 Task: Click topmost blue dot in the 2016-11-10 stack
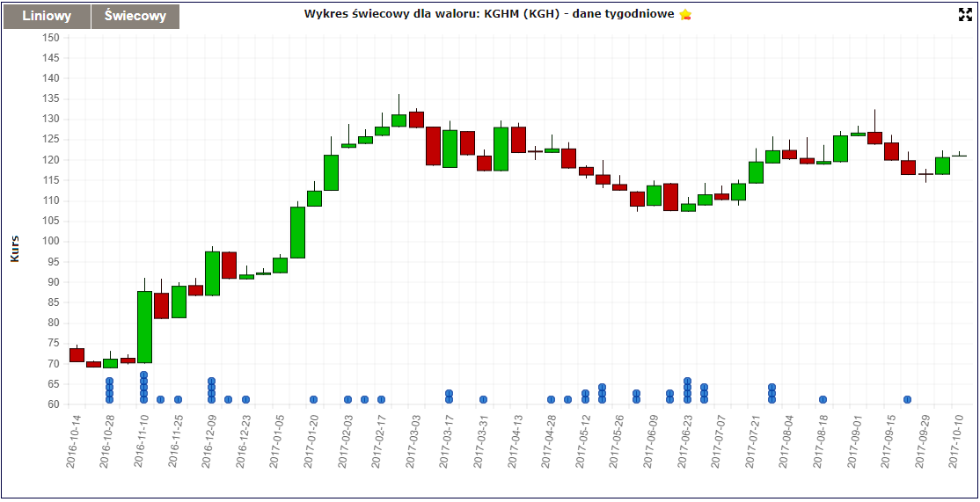point(143,375)
